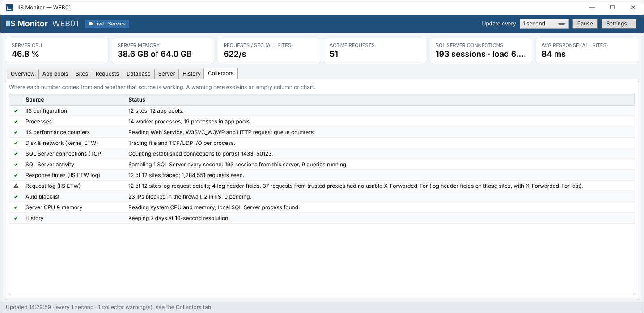Viewport: 644px width, 313px height.
Task: Click the X-Forwarded-For warning status text
Action: tap(356, 186)
